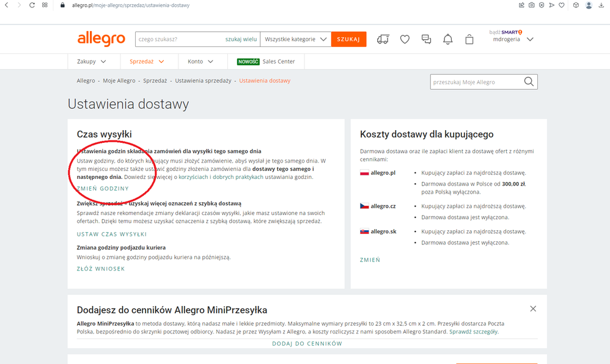The image size is (610, 364).
Task: Click the pinboard pin icon in browser toolbar
Action: pos(521,5)
